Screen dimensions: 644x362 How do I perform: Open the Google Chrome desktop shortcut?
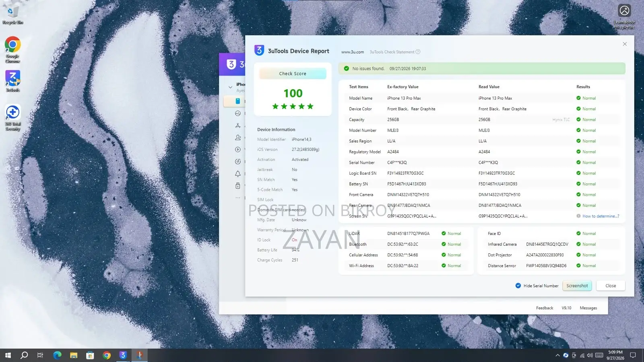pos(12,49)
